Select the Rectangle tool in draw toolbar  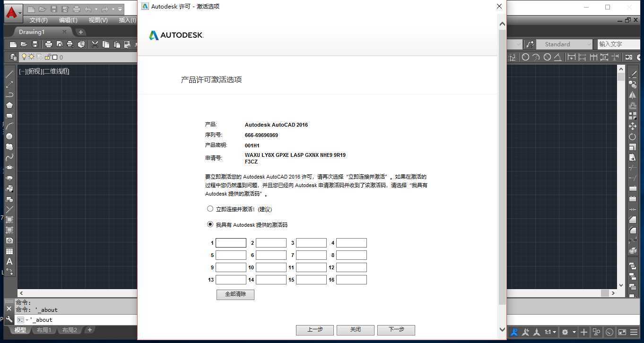click(9, 116)
